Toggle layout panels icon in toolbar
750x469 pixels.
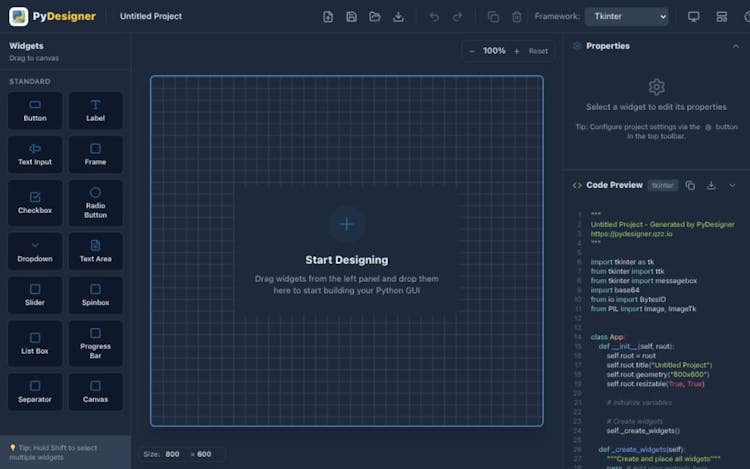(x=721, y=17)
